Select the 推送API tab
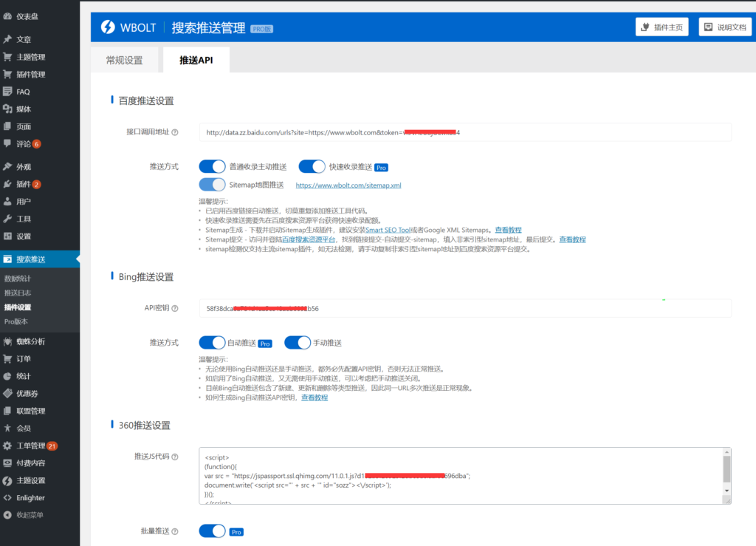756x546 pixels. coord(196,61)
